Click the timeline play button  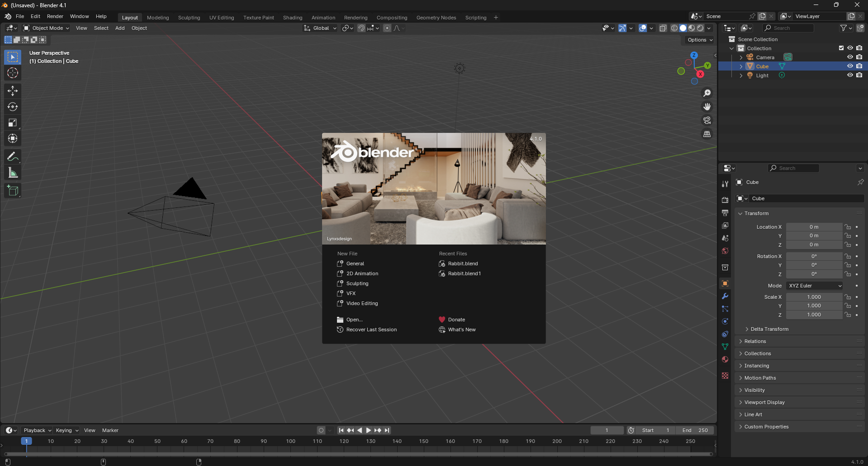pos(369,430)
